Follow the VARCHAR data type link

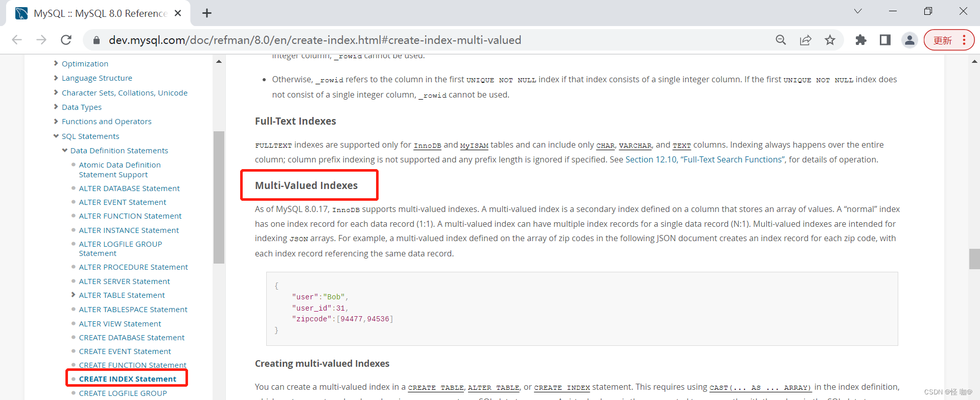(635, 146)
